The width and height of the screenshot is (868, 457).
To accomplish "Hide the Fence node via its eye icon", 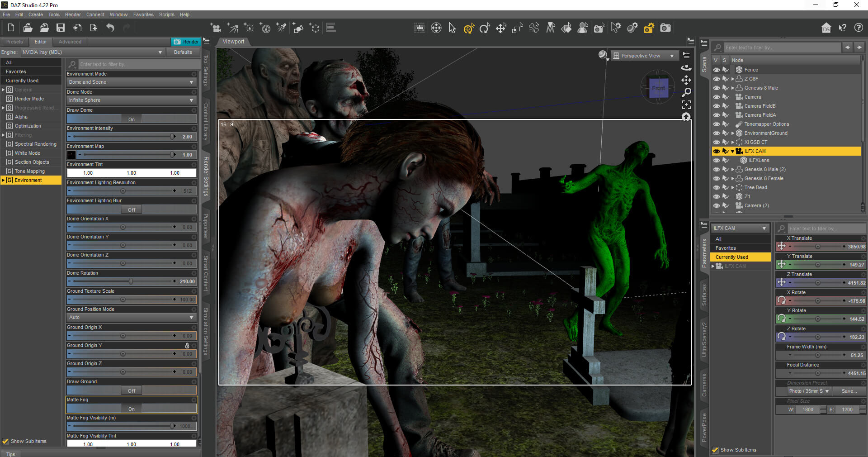I will point(717,70).
